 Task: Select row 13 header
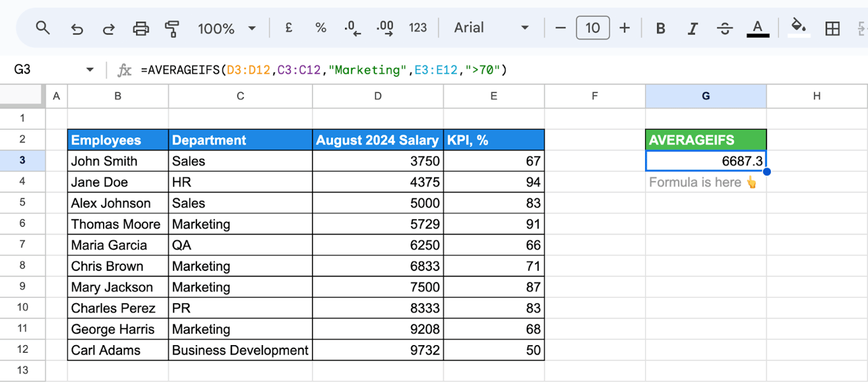(22, 370)
